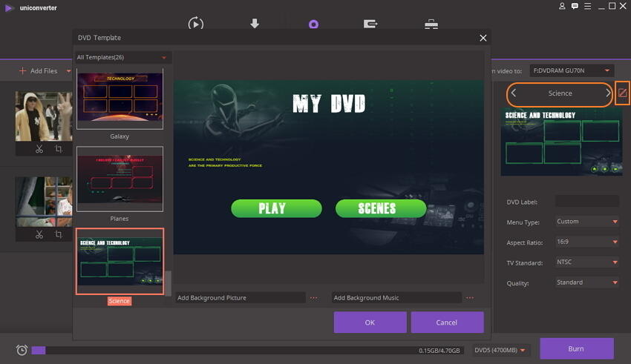Open the F:DVDRAM GU70N burner dropdown
The image size is (631, 364).
click(572, 70)
